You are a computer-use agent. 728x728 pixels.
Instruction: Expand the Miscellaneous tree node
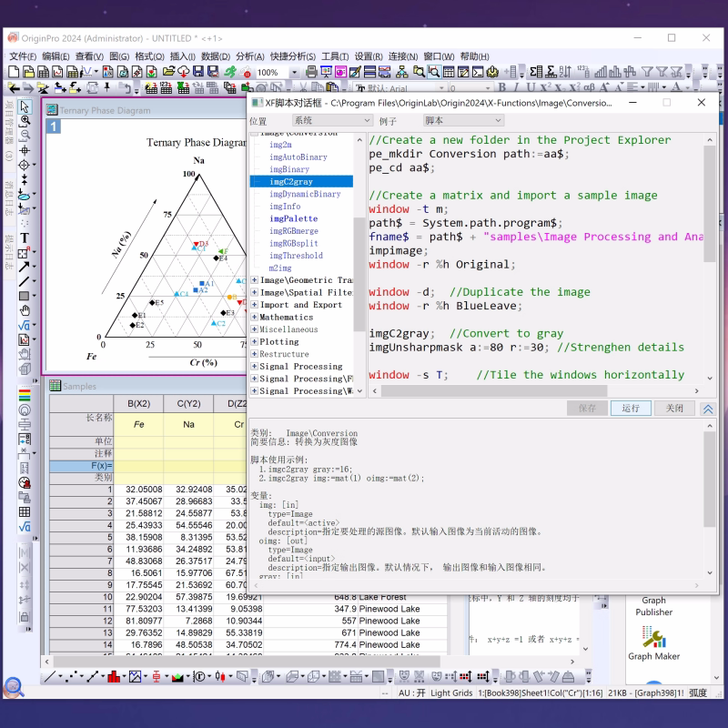coord(254,329)
